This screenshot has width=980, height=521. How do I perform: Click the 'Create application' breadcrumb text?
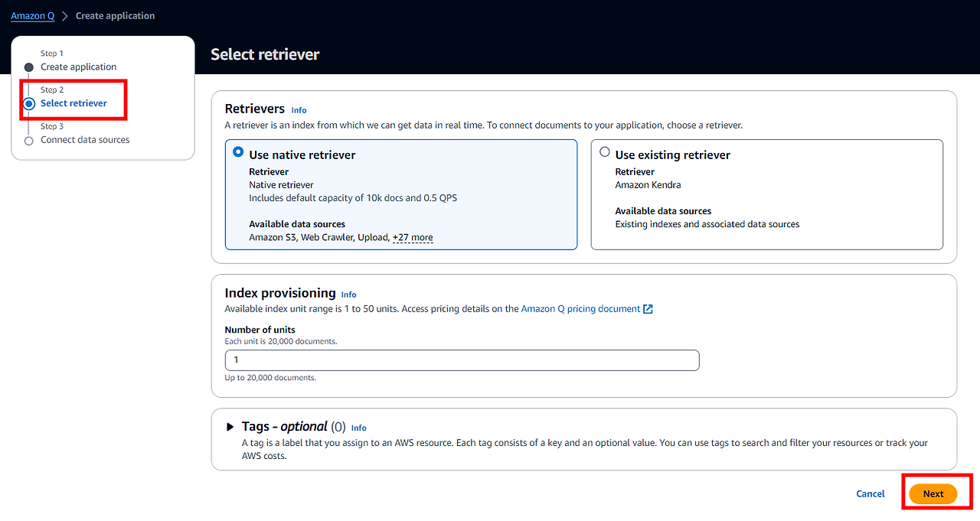click(x=115, y=16)
